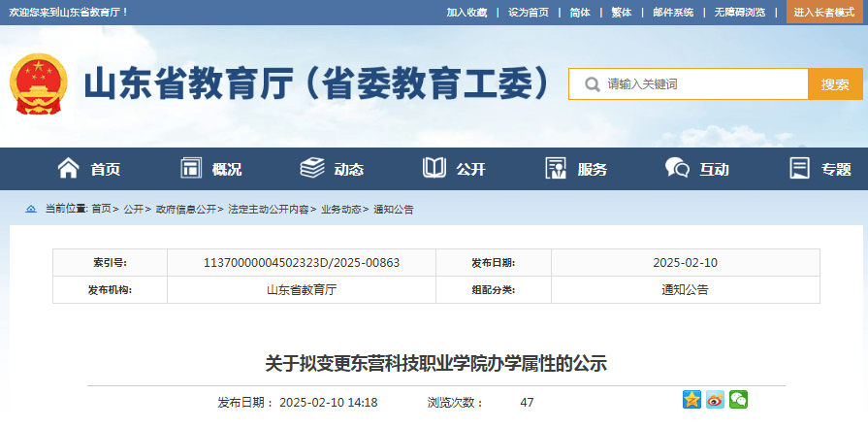This screenshot has width=868, height=428.
Task: Share to Weibo using the red icon
Action: 715,399
